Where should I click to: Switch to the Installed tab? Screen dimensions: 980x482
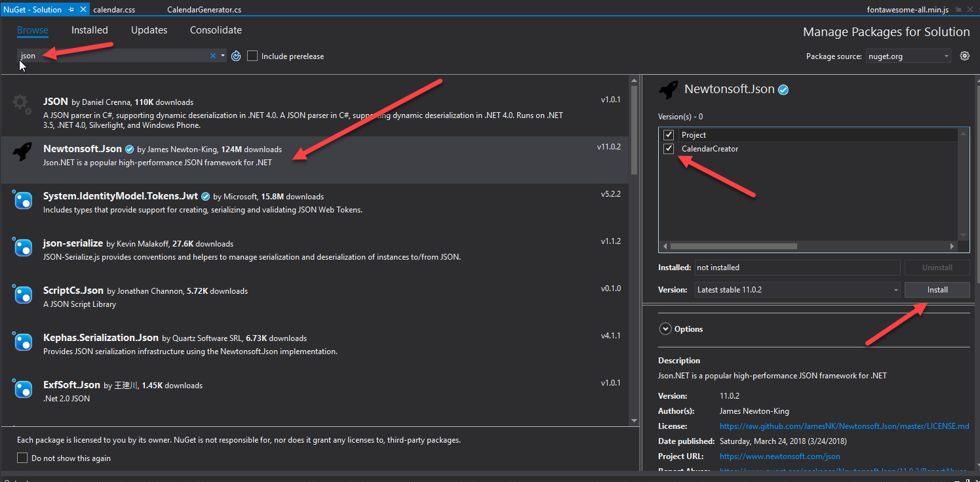(x=89, y=30)
